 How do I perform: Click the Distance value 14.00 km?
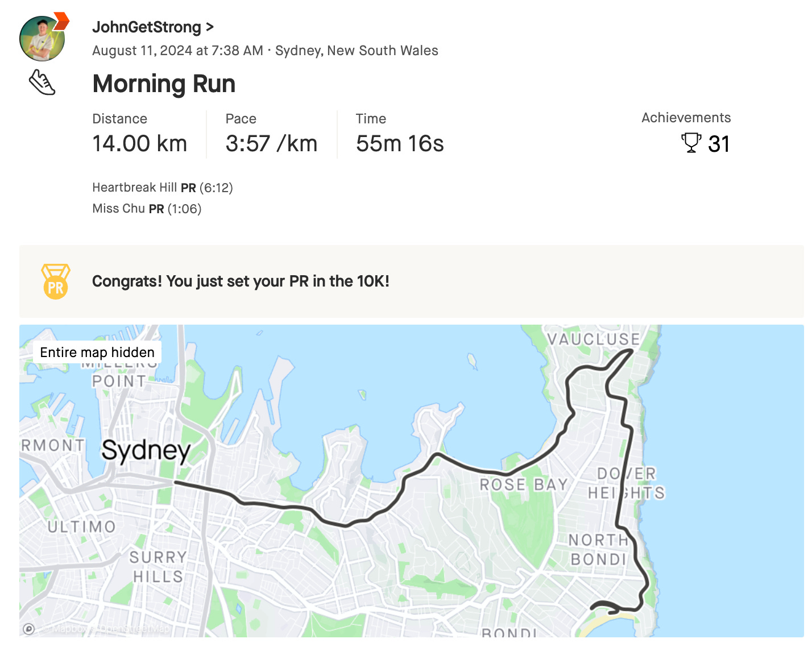pos(139,143)
